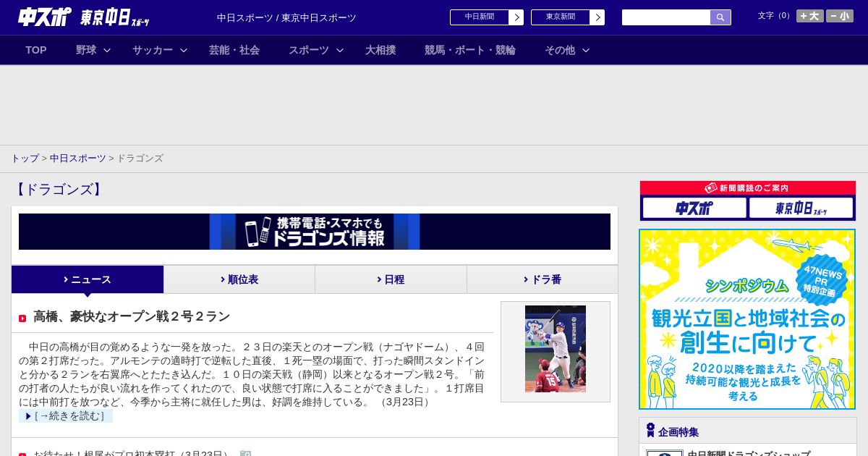This screenshot has width=868, height=456.
Task: Open the 中日新聞 site link button
Action: tap(487, 17)
